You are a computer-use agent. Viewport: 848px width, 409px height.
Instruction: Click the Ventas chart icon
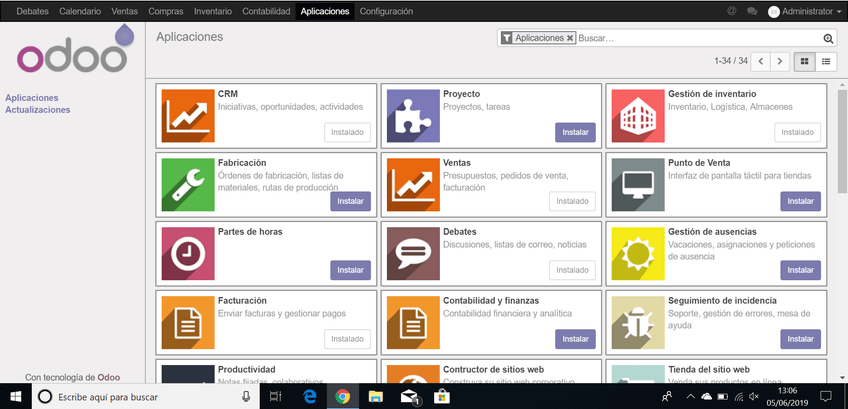pos(413,185)
